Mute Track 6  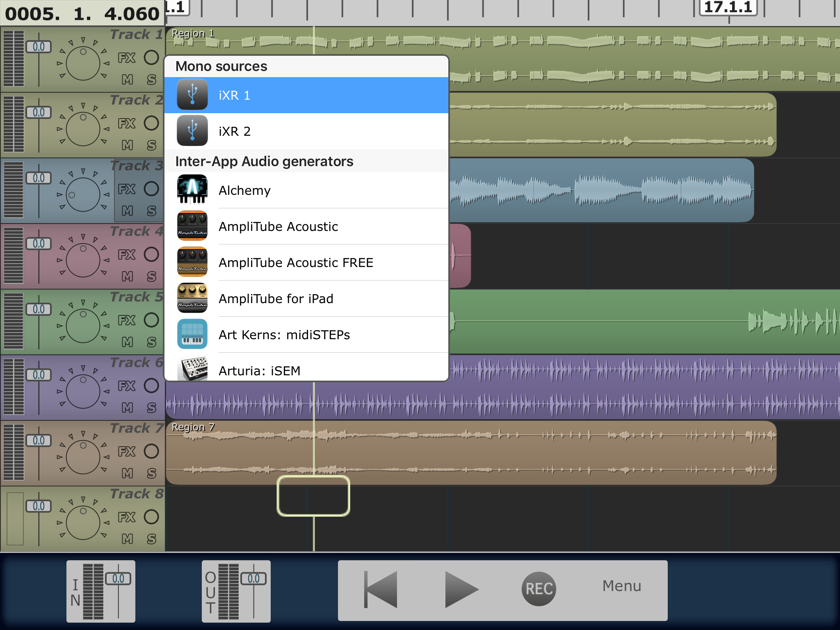pos(128,408)
